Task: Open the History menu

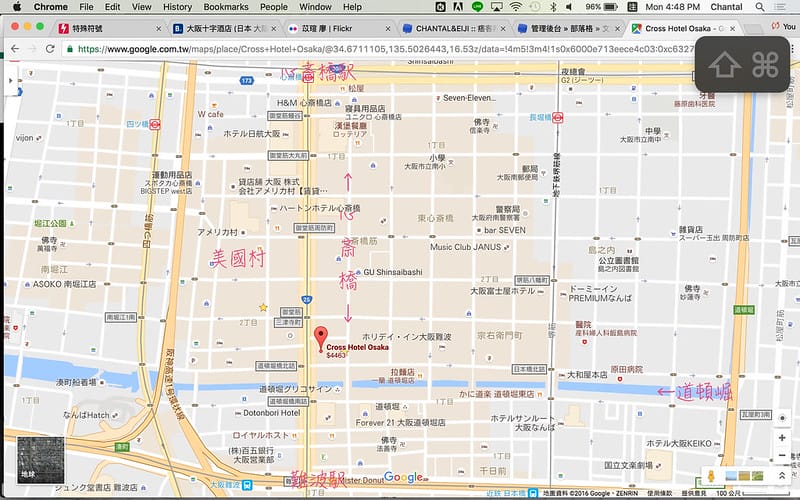Action: point(177,7)
